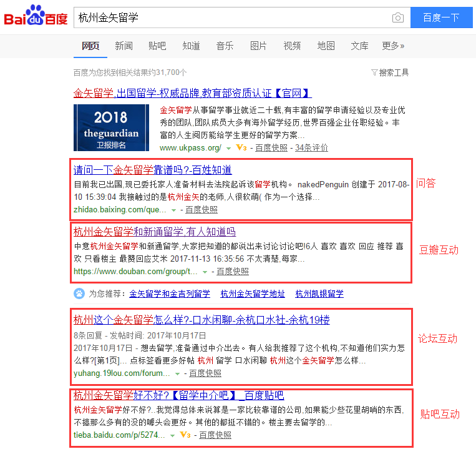
Task: Expand dropdown arrow after tieba.baidu.com URL
Action: point(172,436)
